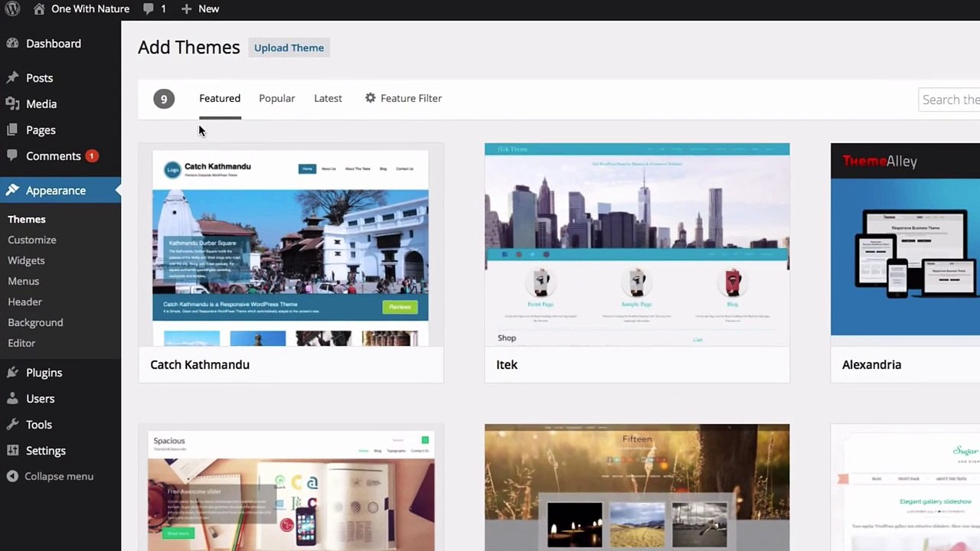Click the Settings sliders icon

point(12,451)
